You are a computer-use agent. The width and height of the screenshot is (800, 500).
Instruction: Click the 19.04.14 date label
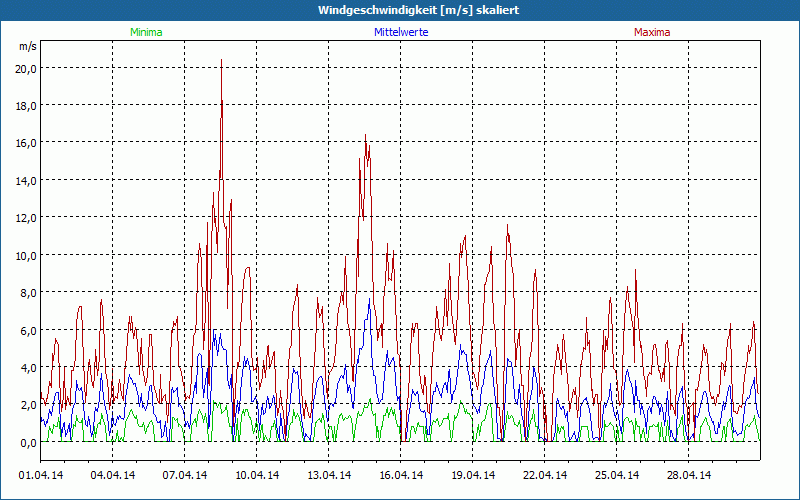(x=472, y=476)
